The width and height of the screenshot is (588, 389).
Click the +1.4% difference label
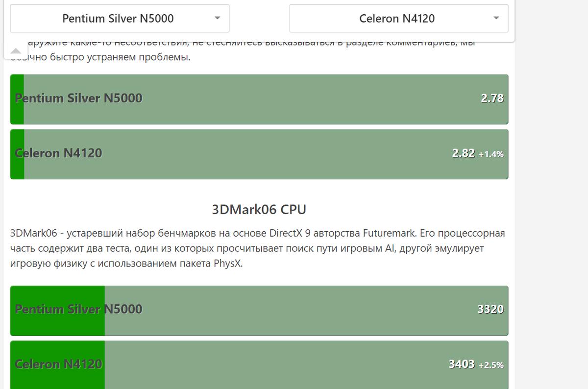click(x=491, y=154)
